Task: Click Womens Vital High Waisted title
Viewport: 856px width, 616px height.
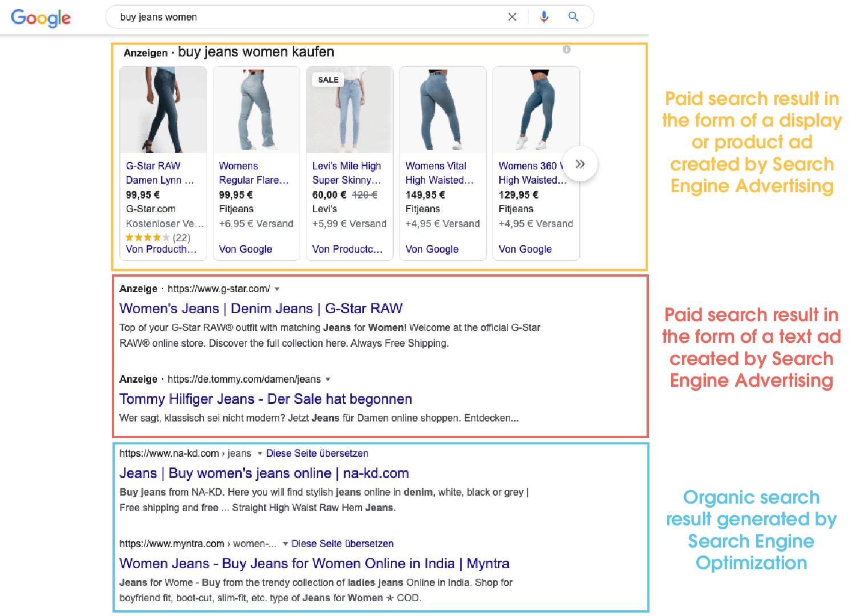Action: (x=439, y=173)
